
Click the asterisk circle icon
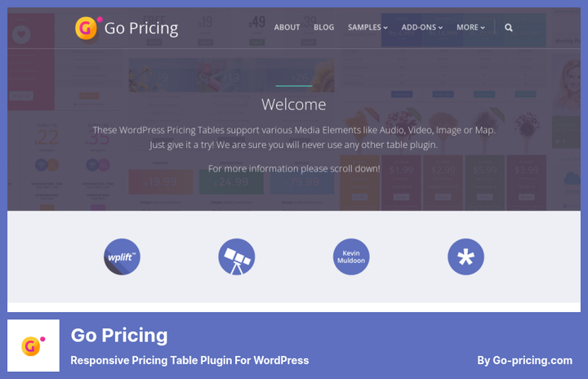click(x=465, y=257)
